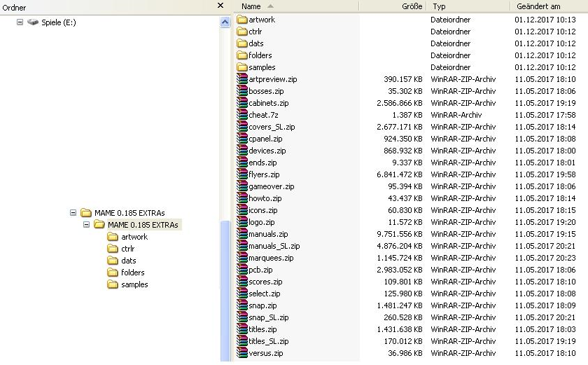
Task: Click the gameover.zip archive icon
Action: pos(242,186)
